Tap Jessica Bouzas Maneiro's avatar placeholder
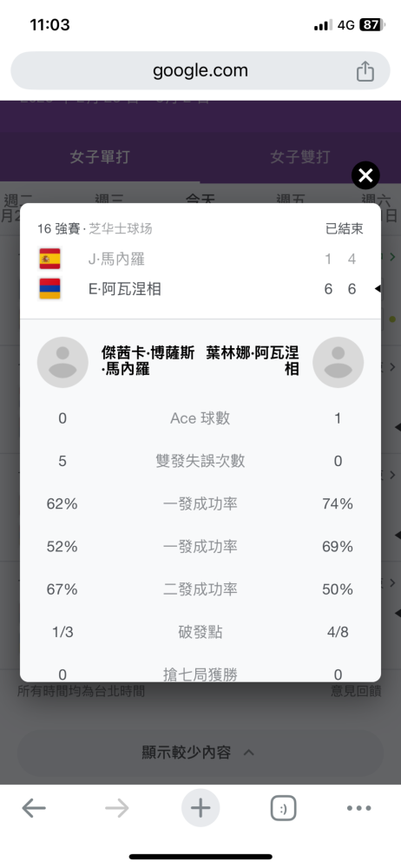 pos(62,363)
